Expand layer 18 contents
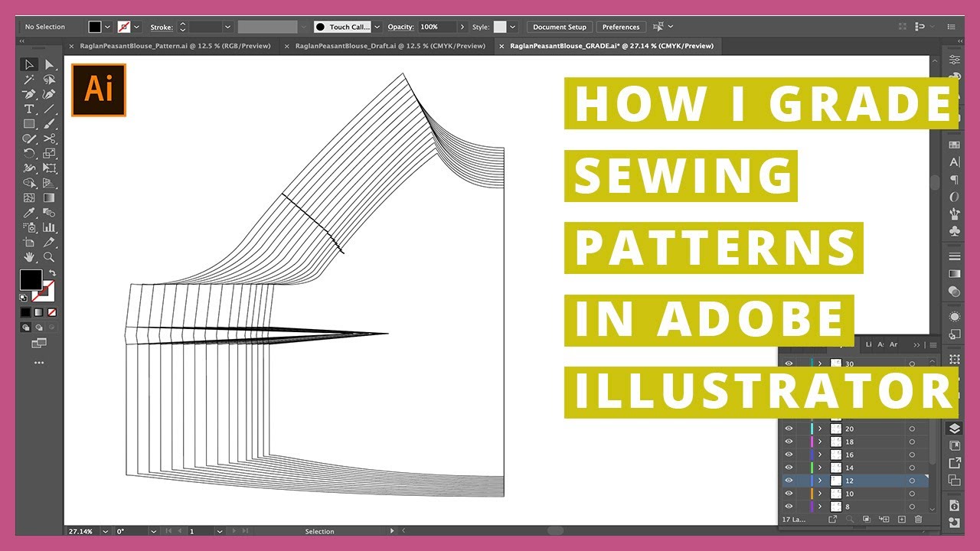The width and height of the screenshot is (980, 551). [x=820, y=442]
